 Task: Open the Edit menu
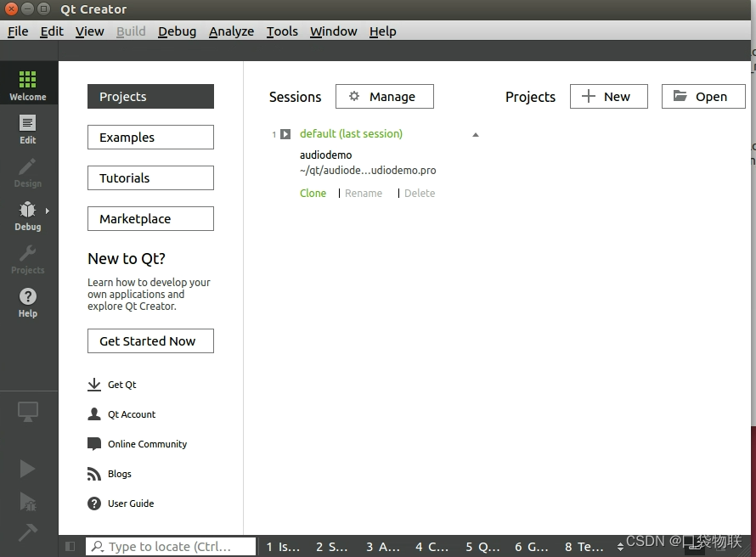pos(52,31)
